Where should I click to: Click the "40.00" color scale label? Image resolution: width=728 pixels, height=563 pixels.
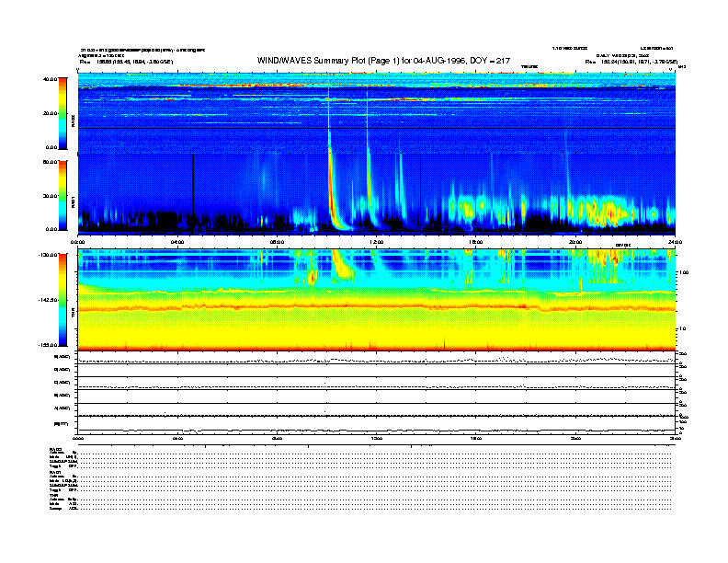pyautogui.click(x=50, y=79)
